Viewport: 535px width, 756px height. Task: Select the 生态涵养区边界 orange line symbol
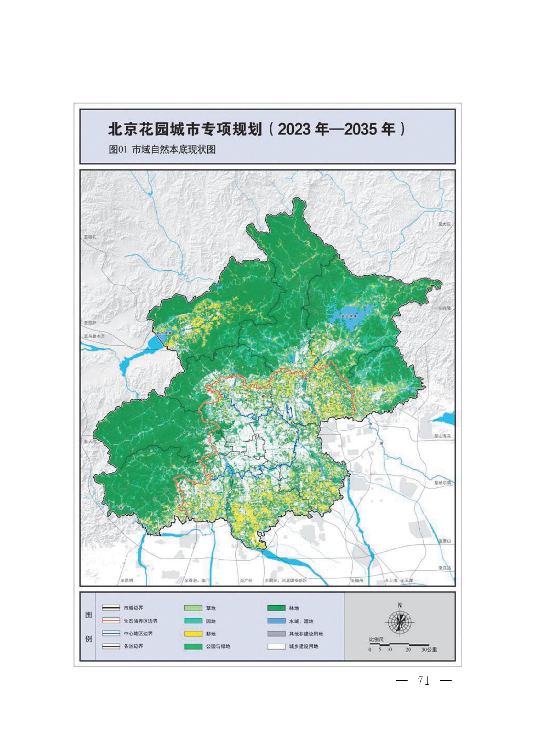(x=111, y=621)
